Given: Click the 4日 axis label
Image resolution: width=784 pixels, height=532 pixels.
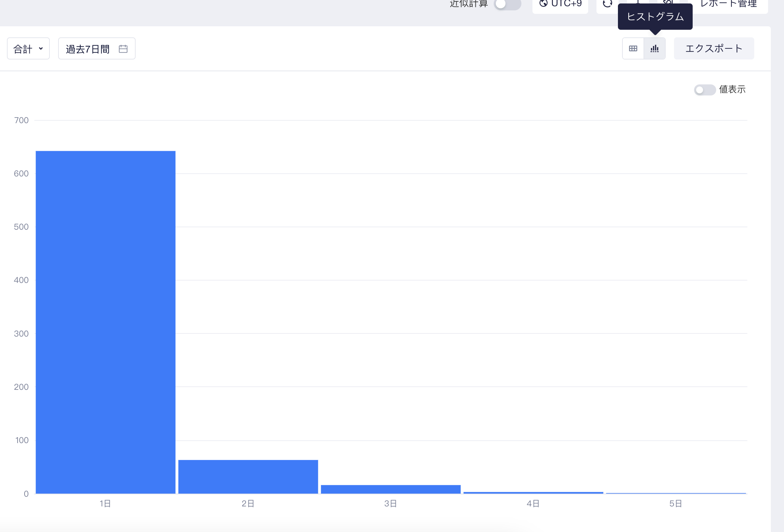Looking at the screenshot, I should (533, 504).
